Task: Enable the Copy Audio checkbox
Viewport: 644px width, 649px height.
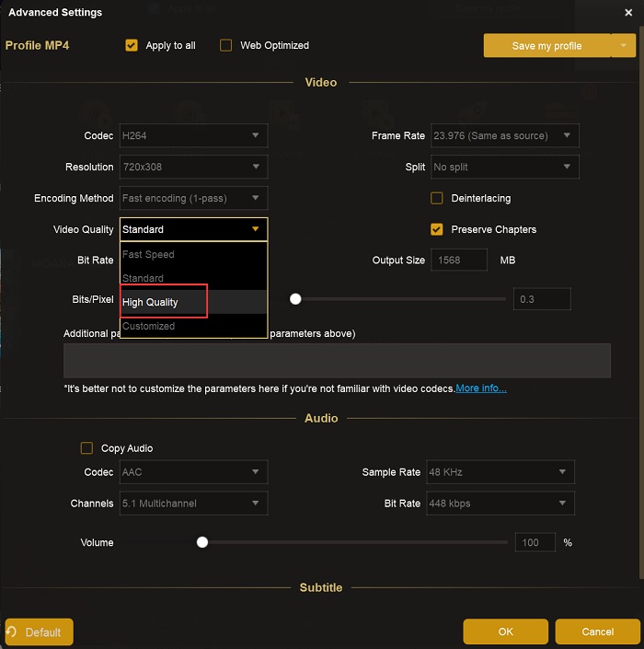Action: click(x=86, y=448)
